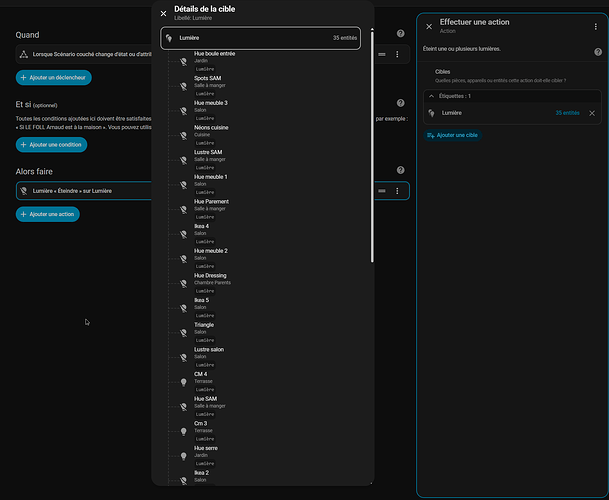The height and width of the screenshot is (500, 609).
Task: Close the Détails de la cible dialog
Action: [164, 13]
